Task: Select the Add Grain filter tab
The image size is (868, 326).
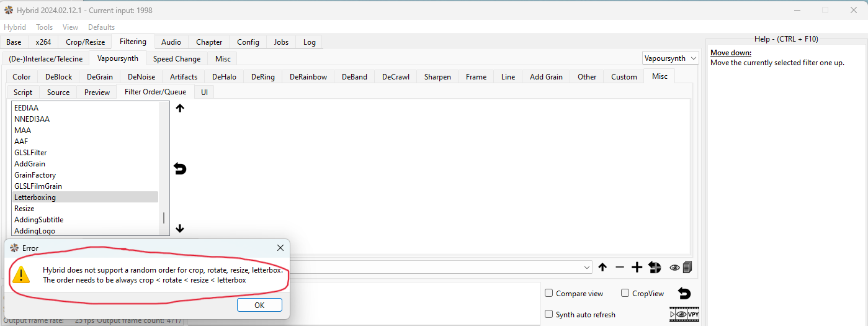Action: click(546, 77)
